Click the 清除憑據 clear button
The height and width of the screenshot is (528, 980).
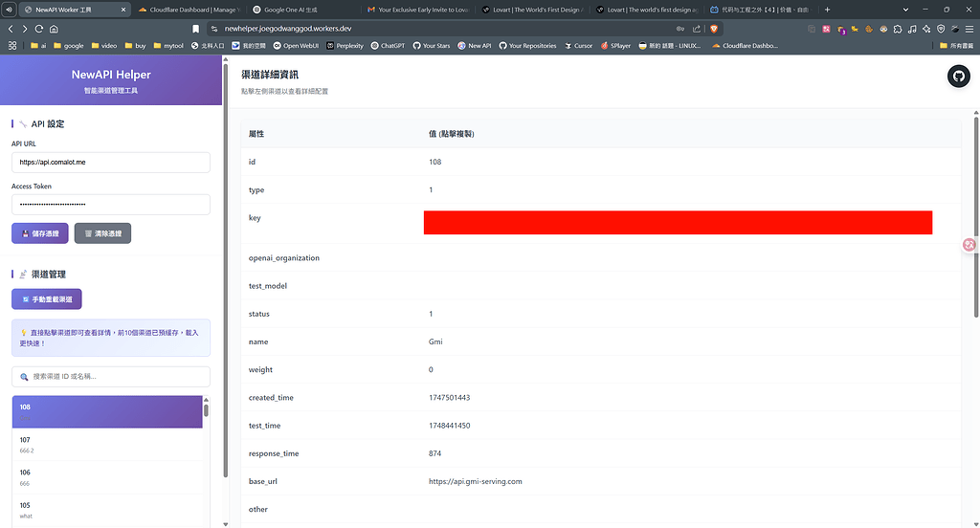click(x=102, y=233)
